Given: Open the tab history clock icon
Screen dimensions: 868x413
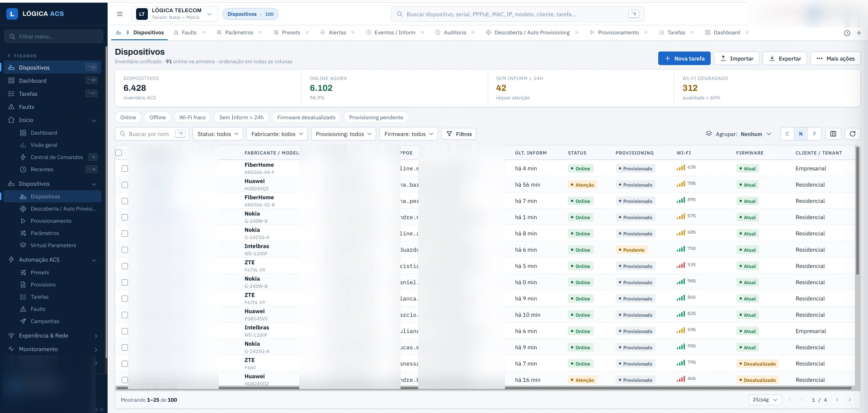Looking at the screenshot, I should [x=847, y=33].
